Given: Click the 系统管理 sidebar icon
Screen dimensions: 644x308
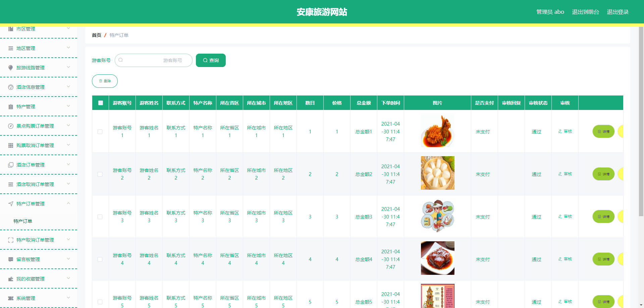Looking at the screenshot, I should tap(11, 298).
